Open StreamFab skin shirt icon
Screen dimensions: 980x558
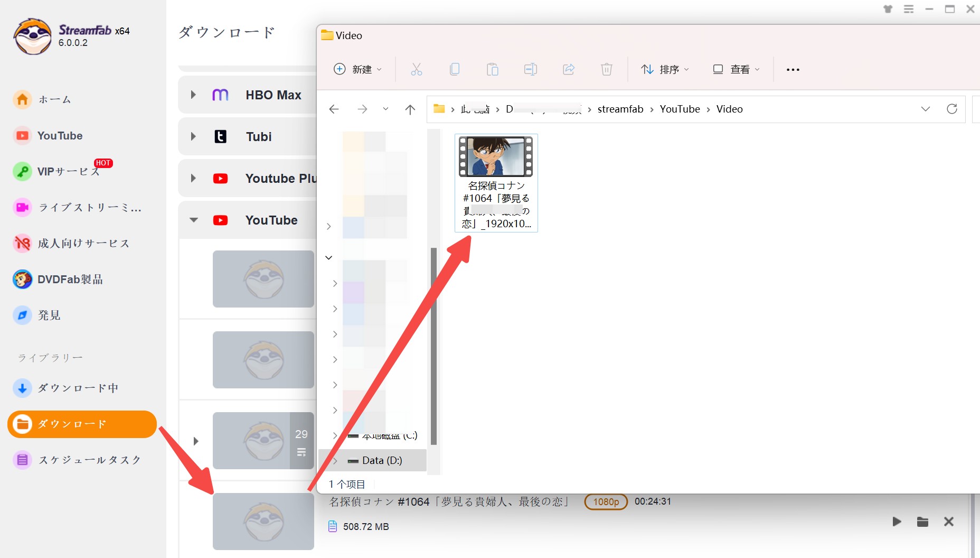[888, 9]
